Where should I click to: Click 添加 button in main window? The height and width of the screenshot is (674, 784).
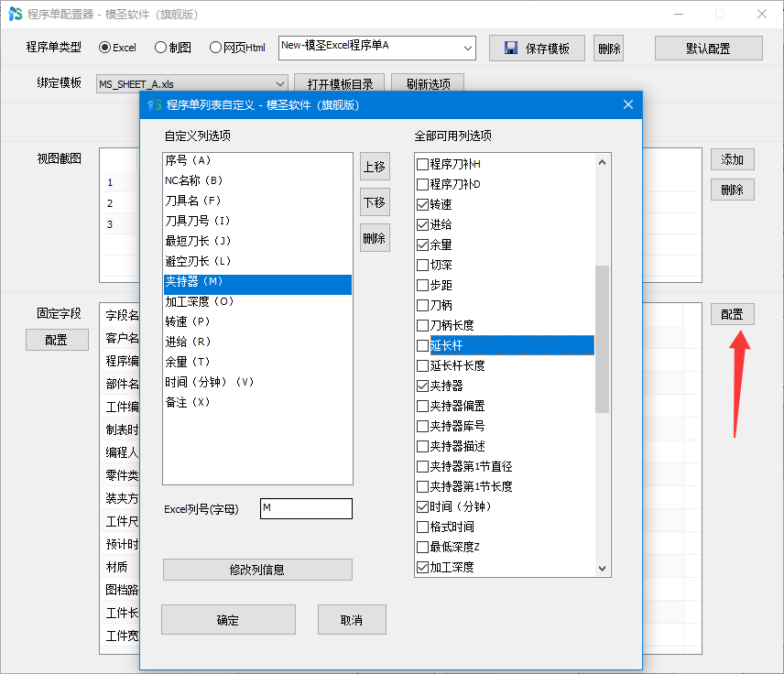point(732,159)
